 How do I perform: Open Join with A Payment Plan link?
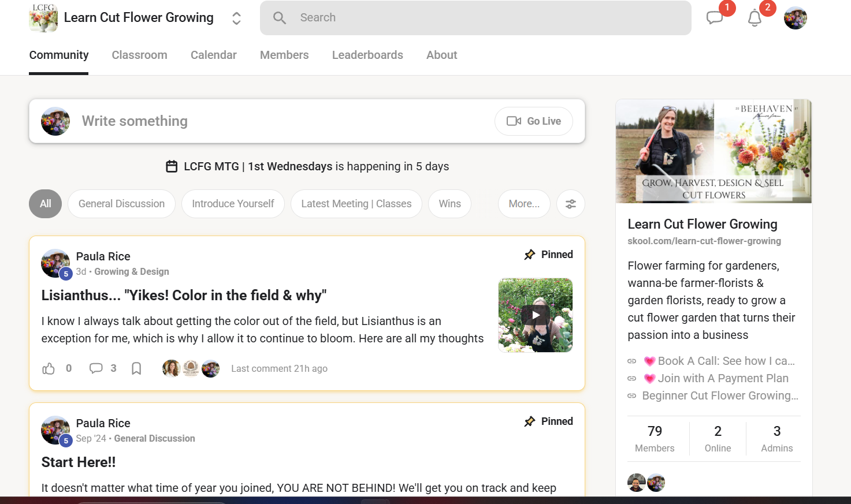(716, 378)
